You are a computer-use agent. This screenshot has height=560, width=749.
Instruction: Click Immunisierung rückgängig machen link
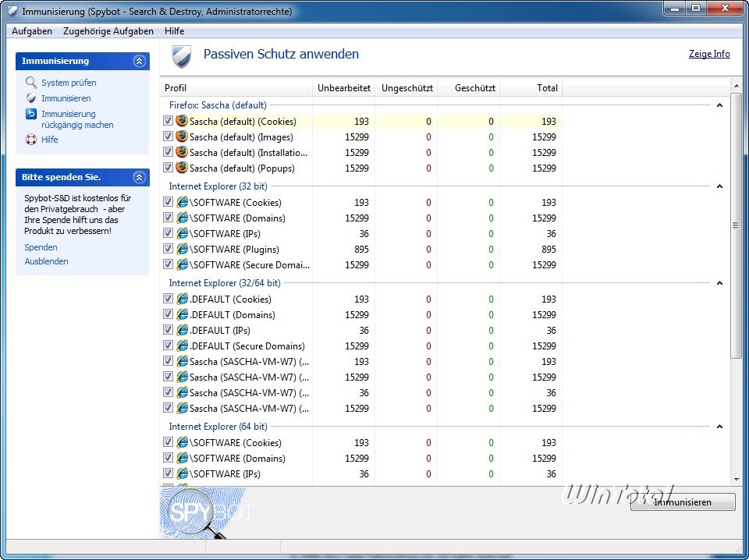(77, 119)
